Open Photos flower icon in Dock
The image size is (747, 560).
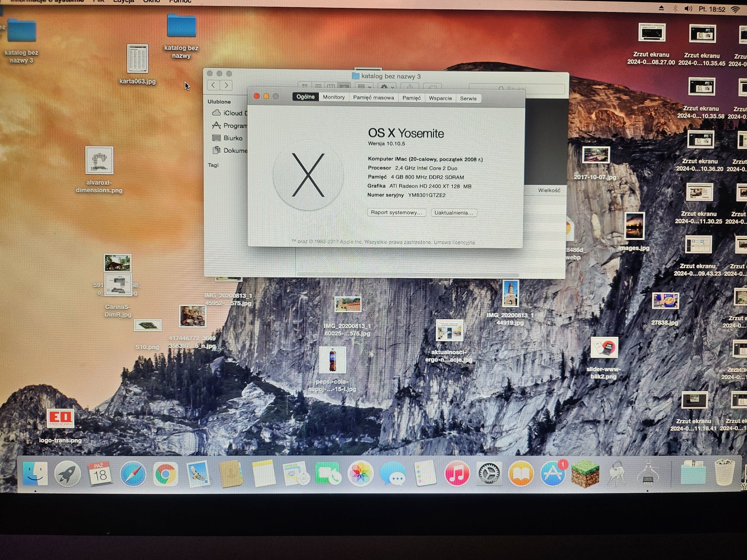click(360, 473)
